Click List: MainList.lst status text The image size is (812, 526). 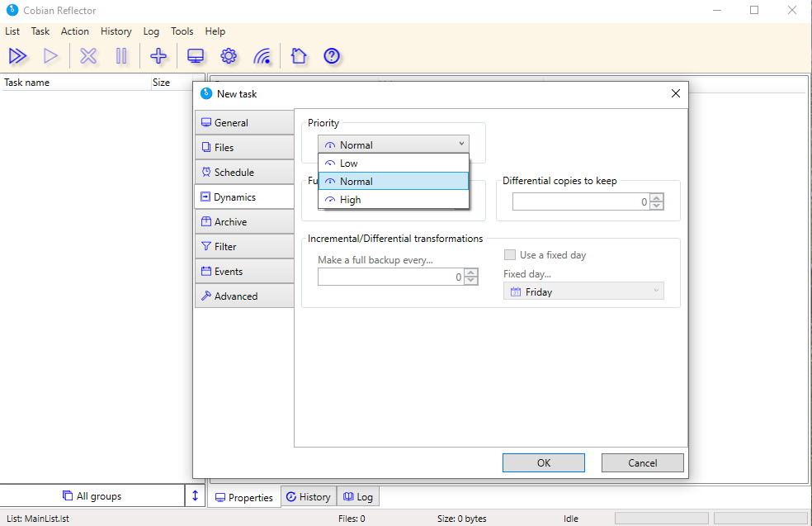click(38, 519)
